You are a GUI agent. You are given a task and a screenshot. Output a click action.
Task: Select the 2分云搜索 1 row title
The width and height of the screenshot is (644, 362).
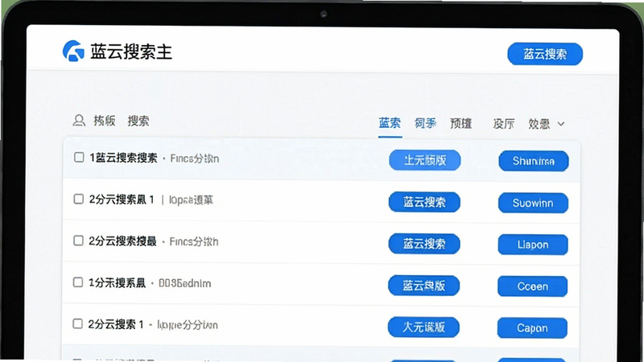[x=116, y=325]
